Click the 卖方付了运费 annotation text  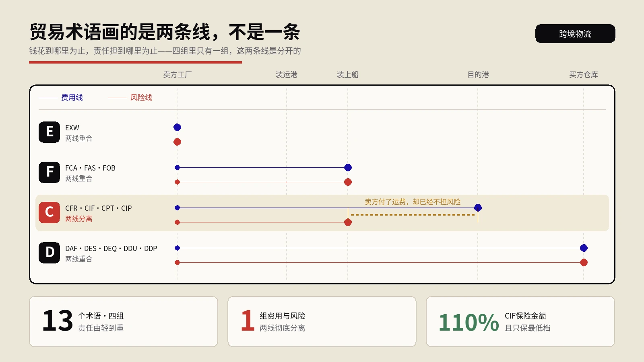click(413, 202)
